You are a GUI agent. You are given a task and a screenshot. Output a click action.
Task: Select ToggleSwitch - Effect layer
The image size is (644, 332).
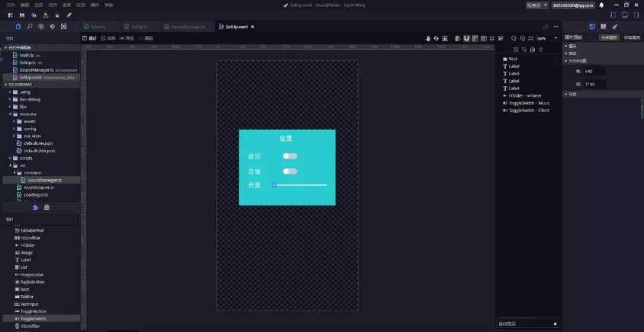coord(528,110)
